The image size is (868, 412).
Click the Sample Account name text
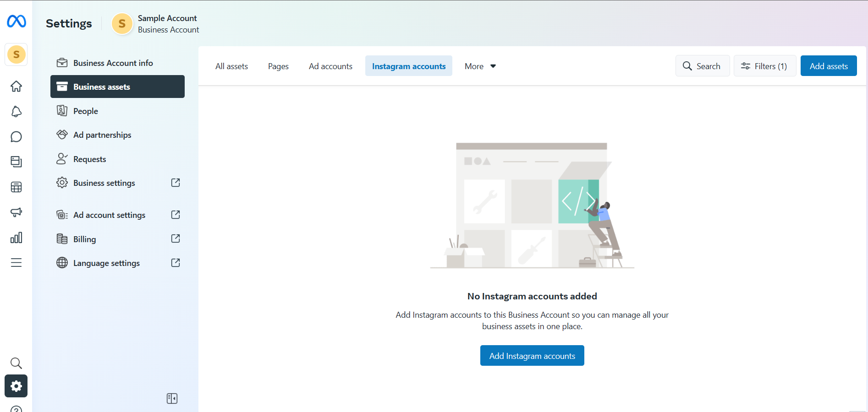pyautogui.click(x=167, y=18)
